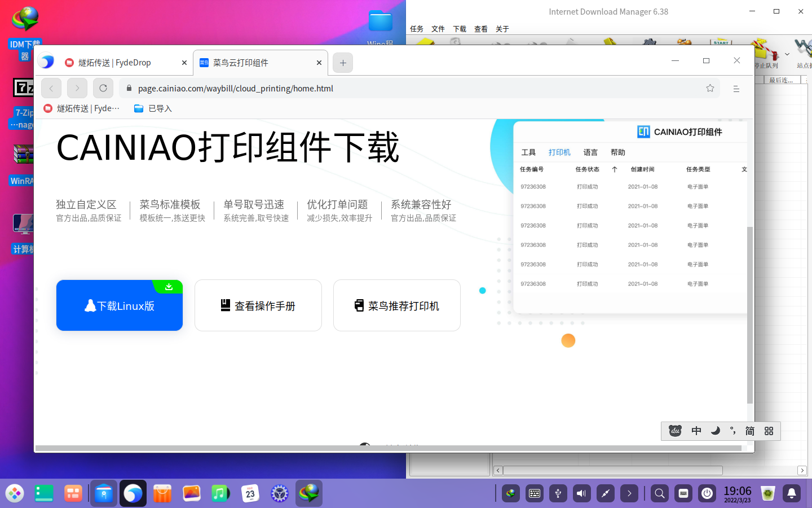Image resolution: width=812 pixels, height=508 pixels.
Task: Expand the tray with the arrow button
Action: pyautogui.click(x=629, y=493)
